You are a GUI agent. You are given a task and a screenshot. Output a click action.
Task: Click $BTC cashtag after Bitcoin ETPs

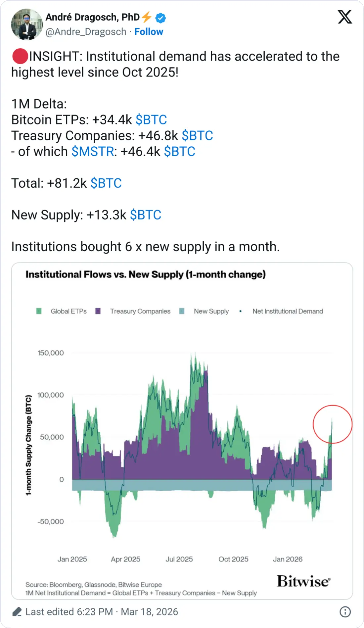click(151, 120)
